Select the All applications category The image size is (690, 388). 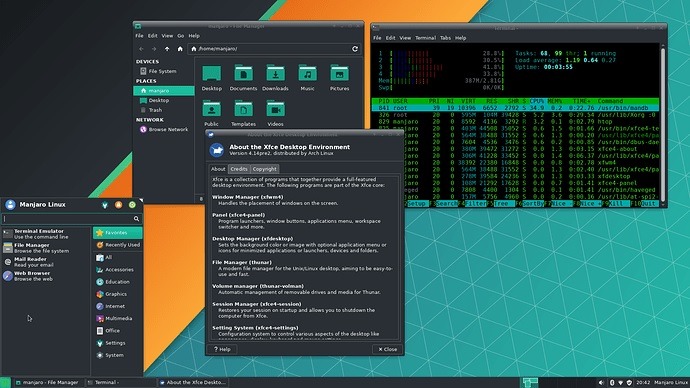click(x=117, y=257)
